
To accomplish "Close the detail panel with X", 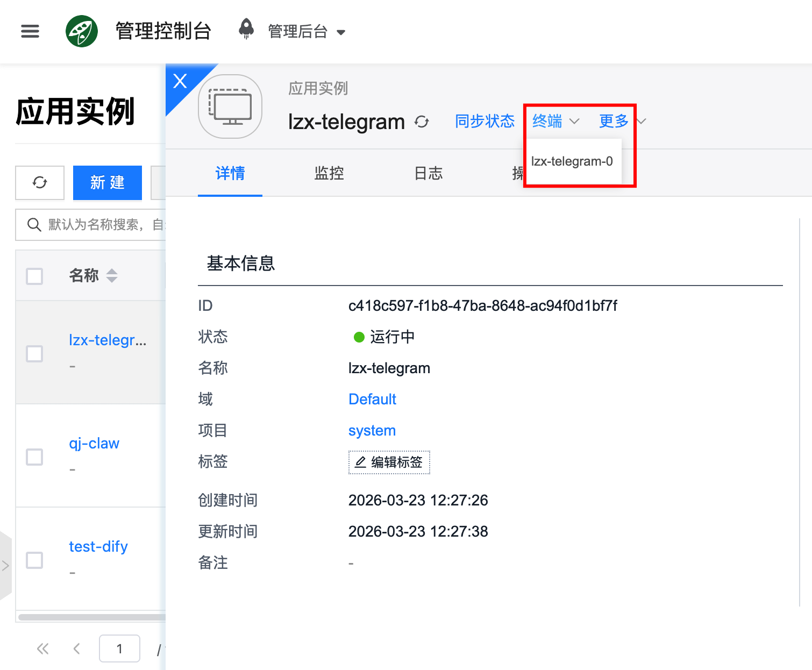I will pos(180,81).
